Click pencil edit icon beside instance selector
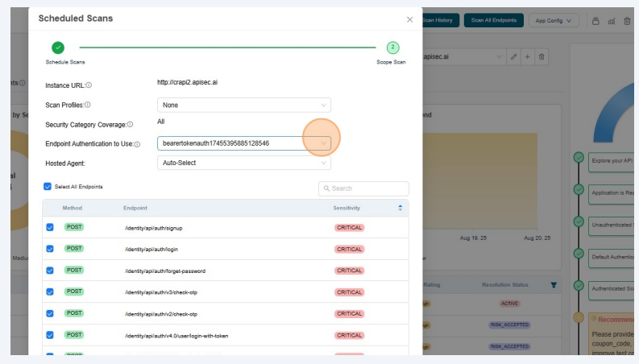The height and width of the screenshot is (364, 639). coord(514,57)
